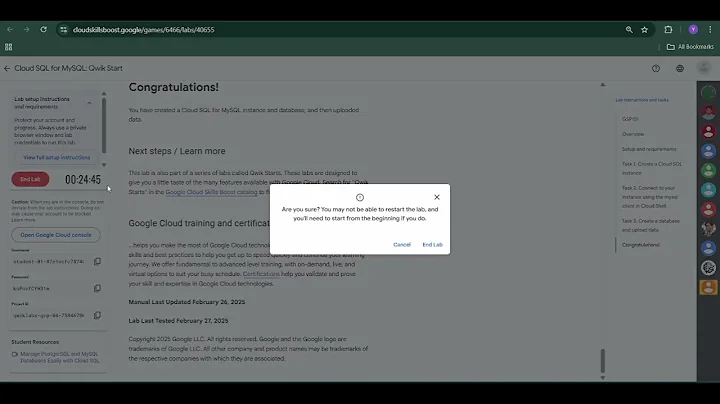Jump to Setup and requirements section
720x404 pixels.
[x=649, y=149]
